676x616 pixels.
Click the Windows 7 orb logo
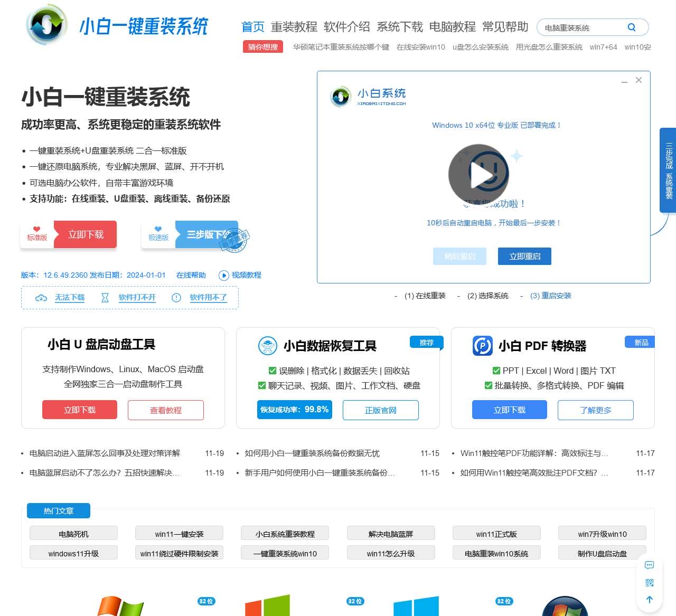click(565, 606)
